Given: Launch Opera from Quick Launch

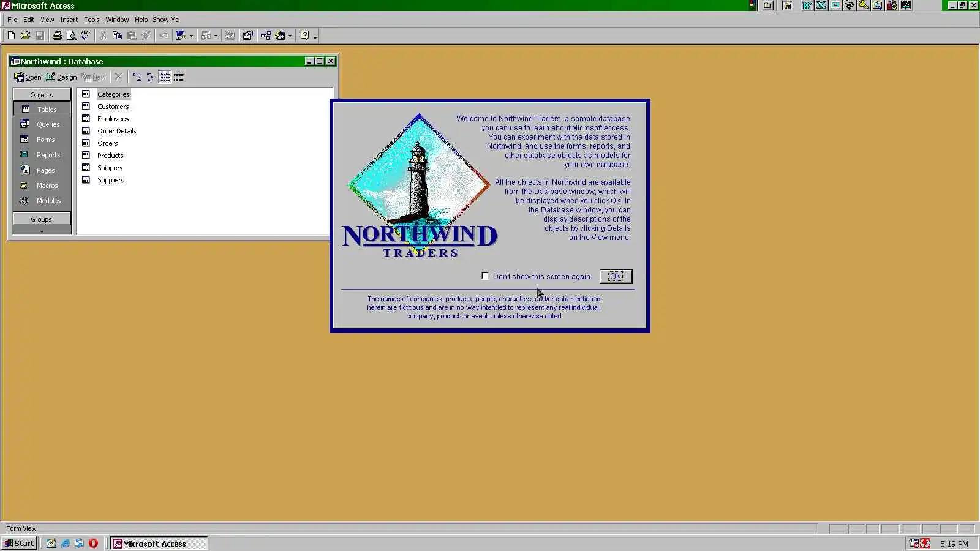Looking at the screenshot, I should click(93, 543).
